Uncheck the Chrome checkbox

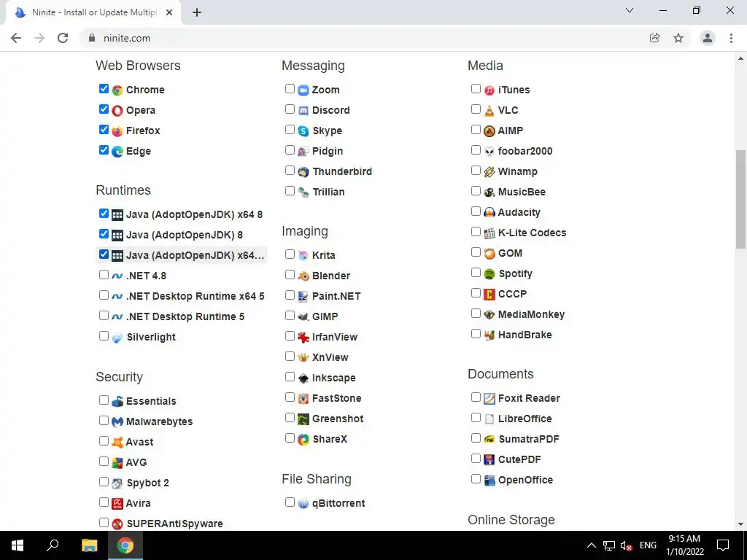click(x=104, y=88)
